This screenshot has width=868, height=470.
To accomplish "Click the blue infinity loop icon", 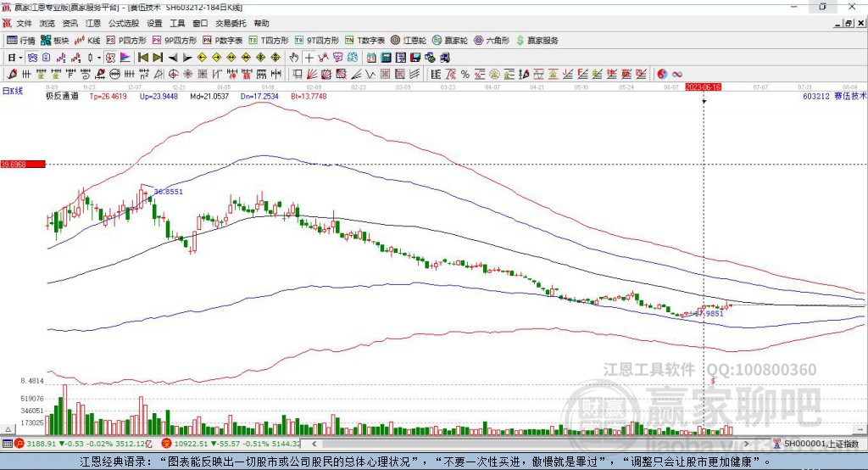I will coord(677,74).
